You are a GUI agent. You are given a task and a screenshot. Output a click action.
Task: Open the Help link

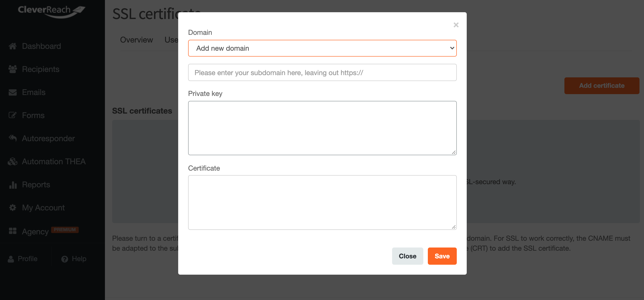click(x=79, y=259)
